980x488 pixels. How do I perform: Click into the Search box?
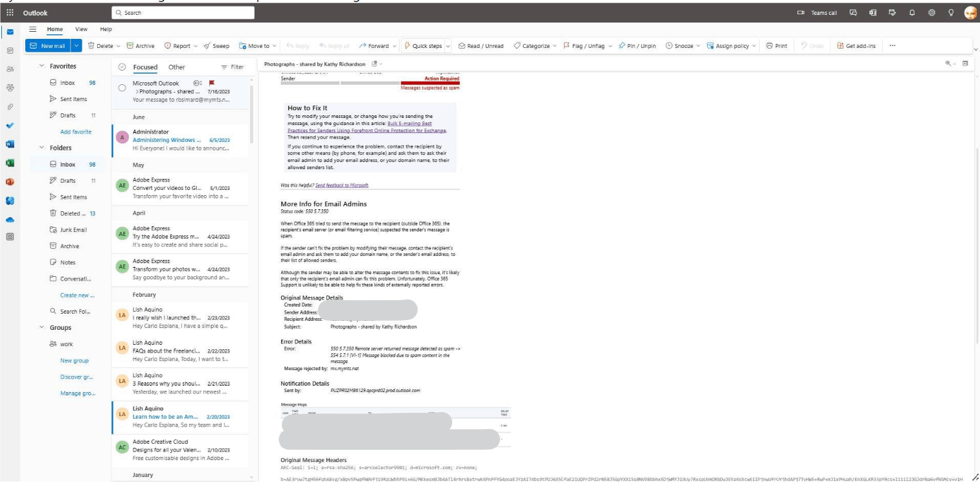(183, 12)
